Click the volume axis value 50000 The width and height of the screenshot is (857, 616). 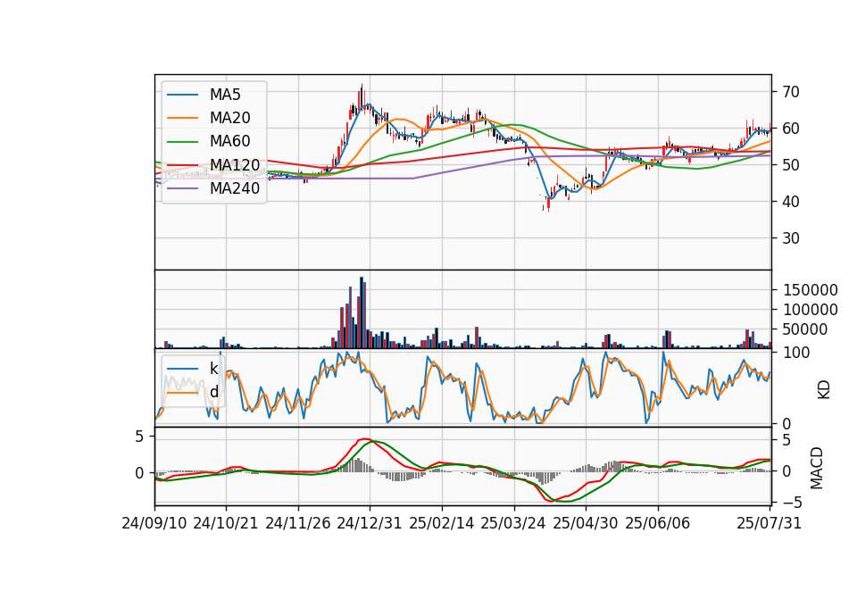tap(805, 329)
